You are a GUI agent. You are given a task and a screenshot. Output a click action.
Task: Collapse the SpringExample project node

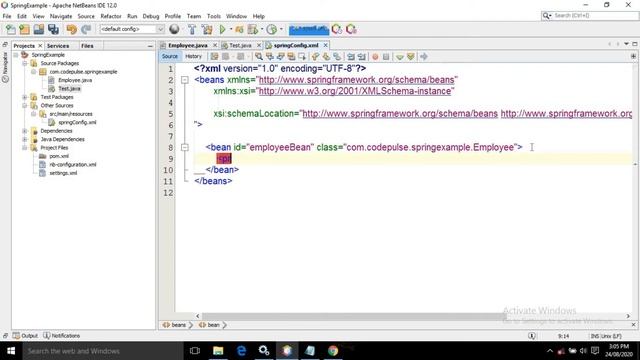tap(16, 55)
